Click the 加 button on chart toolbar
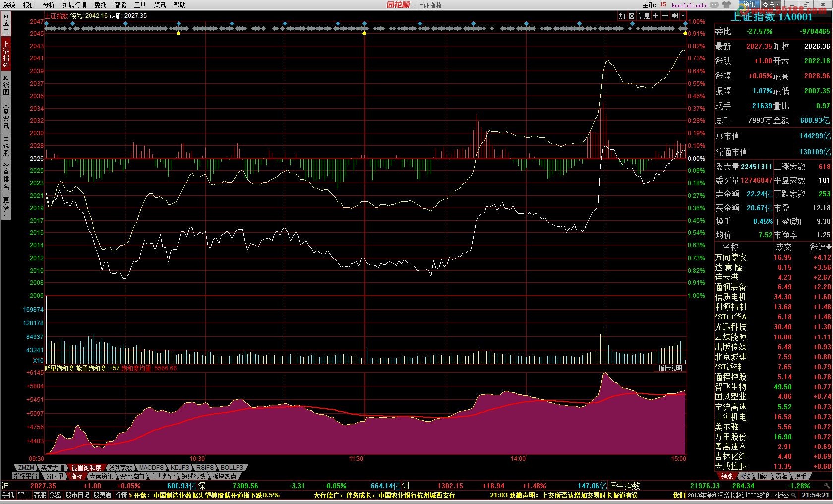 point(622,16)
